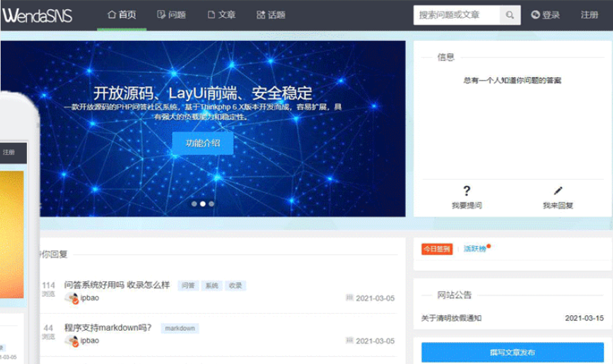The image size is (613, 364).
Task: Open the 文章 articles menu
Action: (x=221, y=15)
